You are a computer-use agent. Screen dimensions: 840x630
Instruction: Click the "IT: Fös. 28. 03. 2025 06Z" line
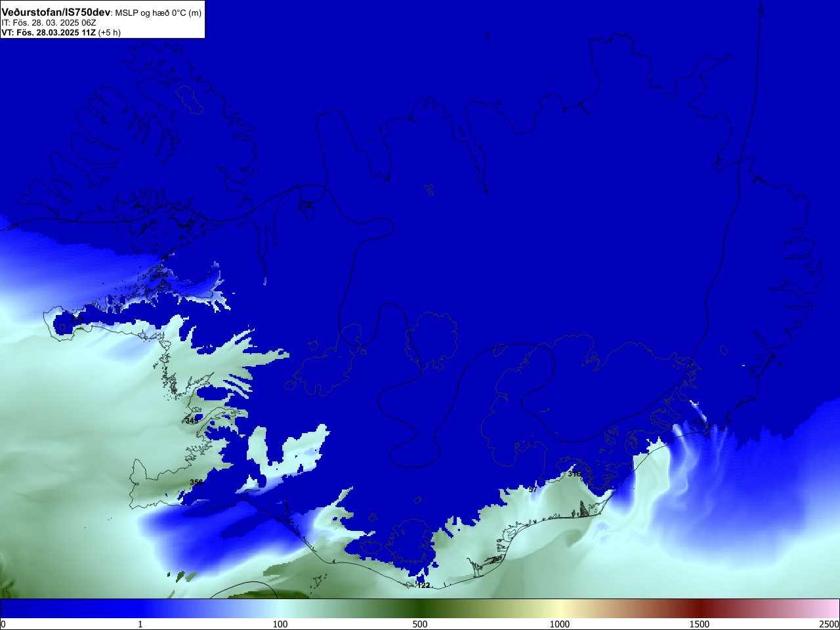click(x=49, y=23)
